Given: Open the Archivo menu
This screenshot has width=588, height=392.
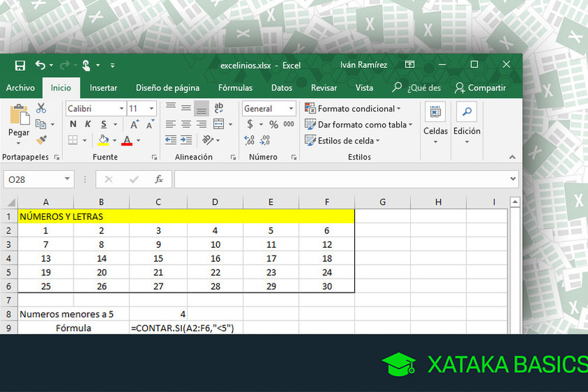Looking at the screenshot, I should click(20, 87).
